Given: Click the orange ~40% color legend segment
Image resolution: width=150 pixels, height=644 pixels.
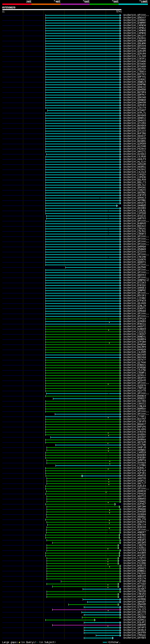Looking at the screenshot, I should pyautogui.click(x=46, y=4).
